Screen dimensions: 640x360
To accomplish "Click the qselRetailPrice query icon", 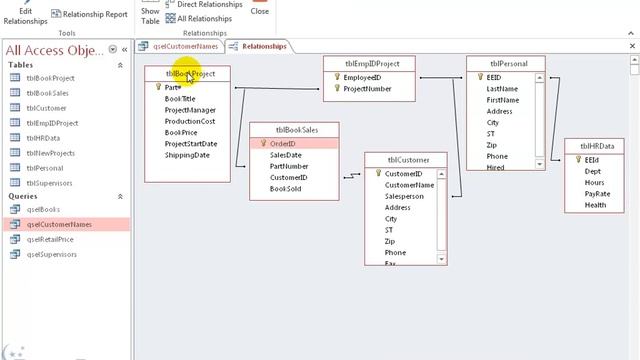I will 15,239.
